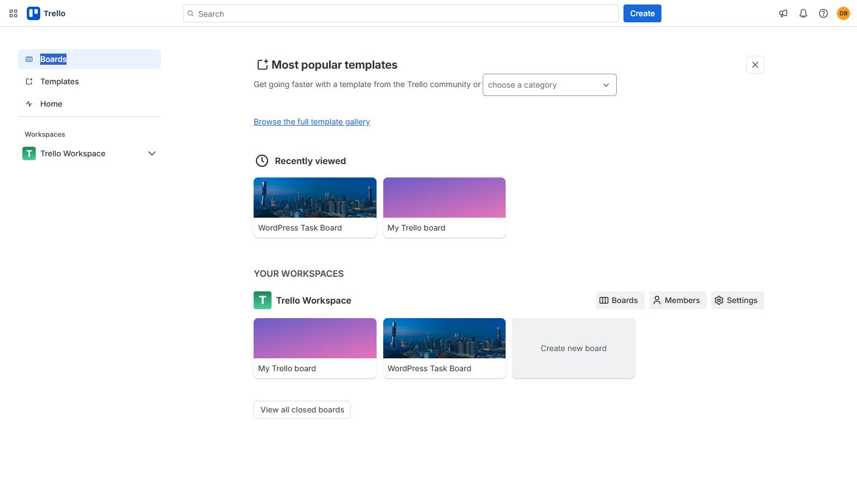Click the YOUR WORKSPACES heading
Viewport: 857px width, 504px height.
299,273
